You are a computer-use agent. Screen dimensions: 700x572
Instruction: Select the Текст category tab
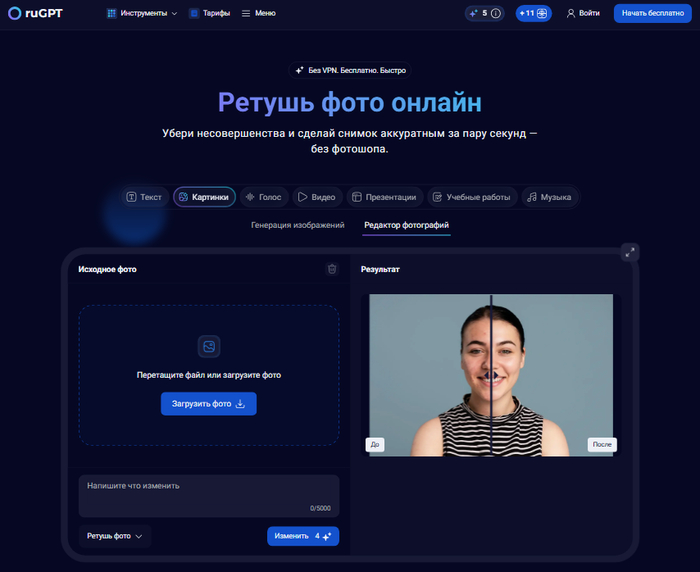click(144, 197)
